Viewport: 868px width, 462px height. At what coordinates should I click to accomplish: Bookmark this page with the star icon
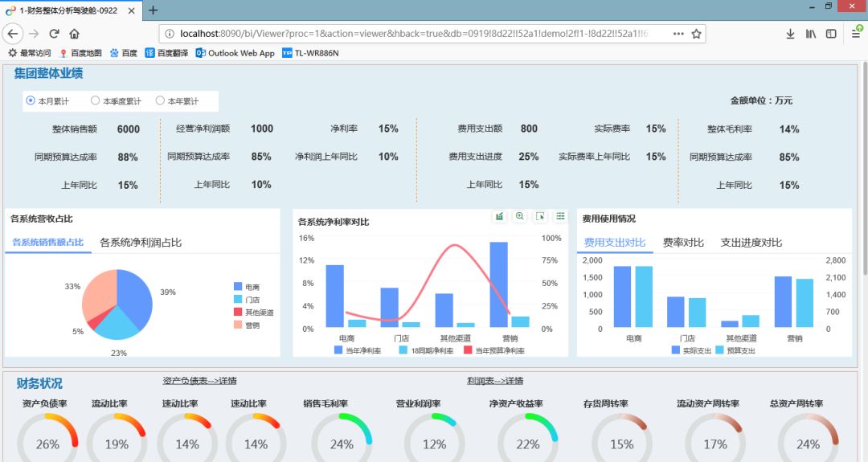click(696, 34)
